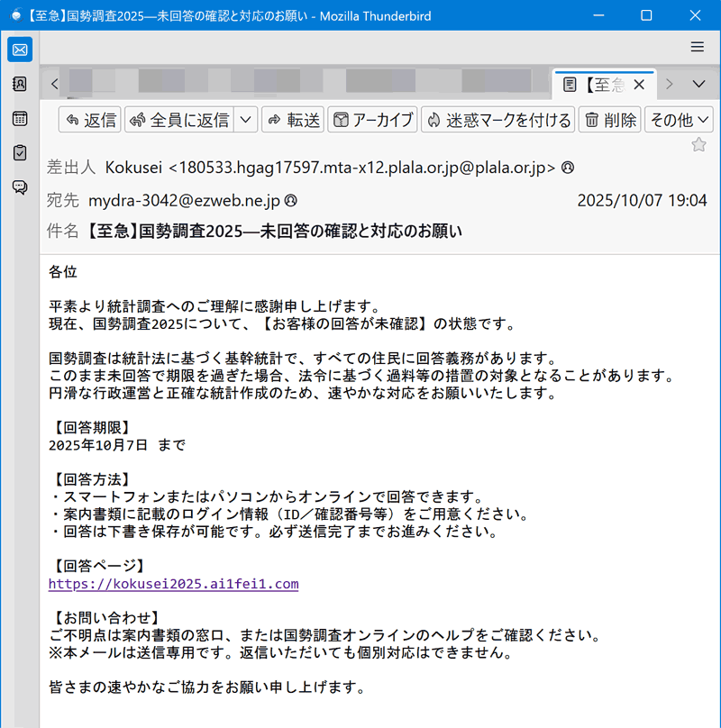721x728 pixels.
Task: Click the 転送 forward button
Action: point(293,120)
